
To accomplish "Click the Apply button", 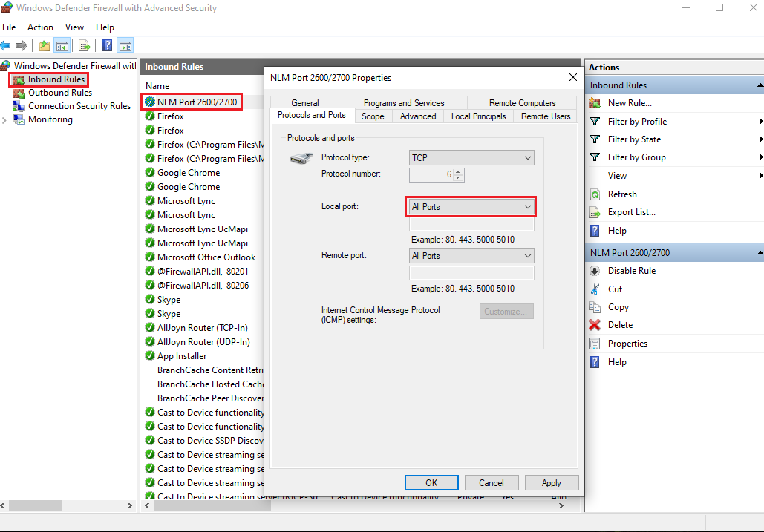I will 552,483.
